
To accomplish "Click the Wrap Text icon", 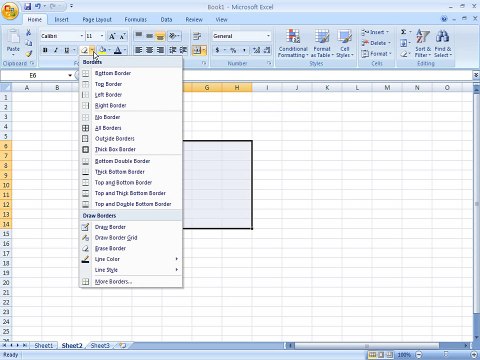I will coord(197,36).
